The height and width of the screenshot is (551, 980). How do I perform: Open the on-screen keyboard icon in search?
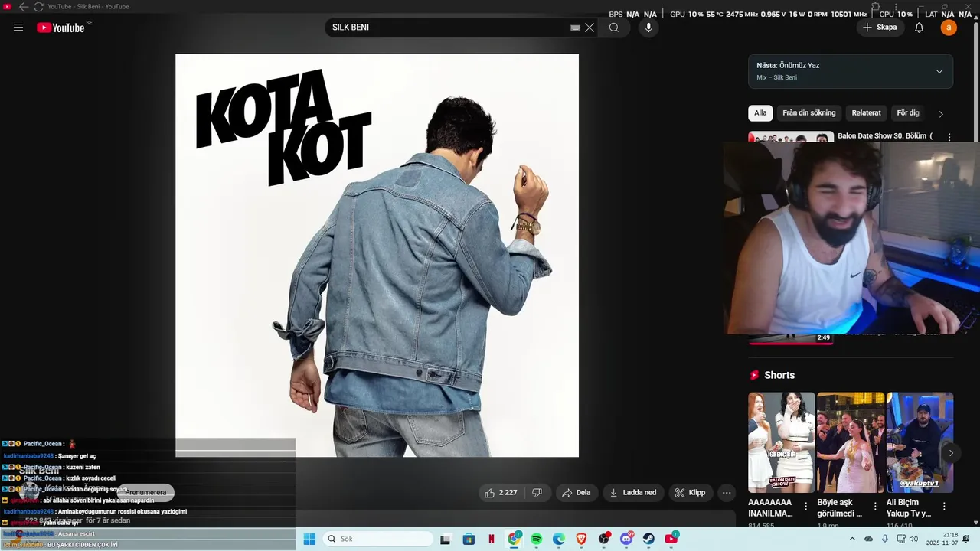coord(576,28)
